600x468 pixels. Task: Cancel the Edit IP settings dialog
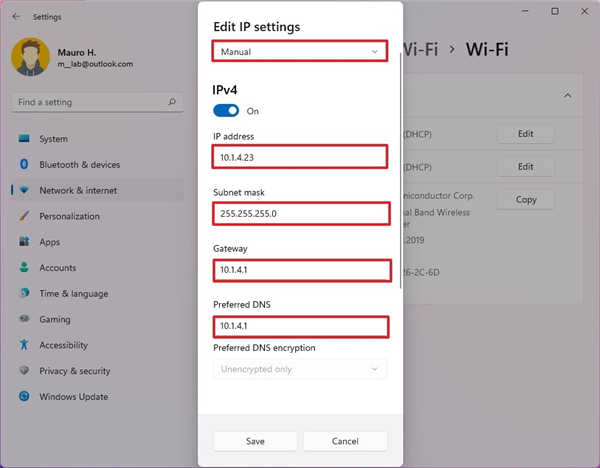pyautogui.click(x=345, y=441)
